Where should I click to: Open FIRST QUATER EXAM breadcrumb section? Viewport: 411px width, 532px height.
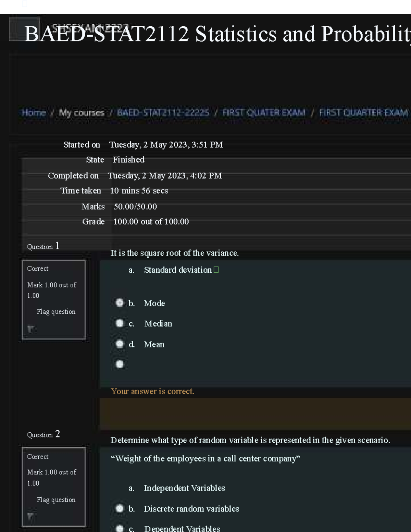[264, 113]
